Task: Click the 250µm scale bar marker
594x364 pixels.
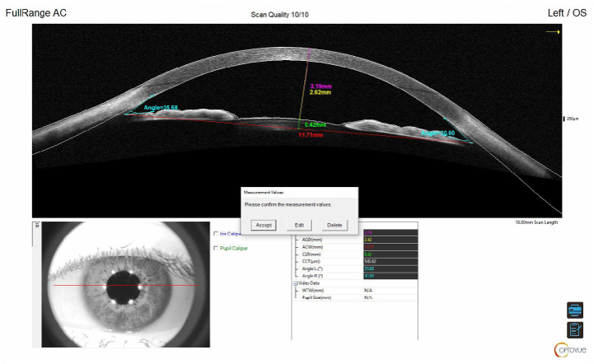Action: tap(564, 119)
